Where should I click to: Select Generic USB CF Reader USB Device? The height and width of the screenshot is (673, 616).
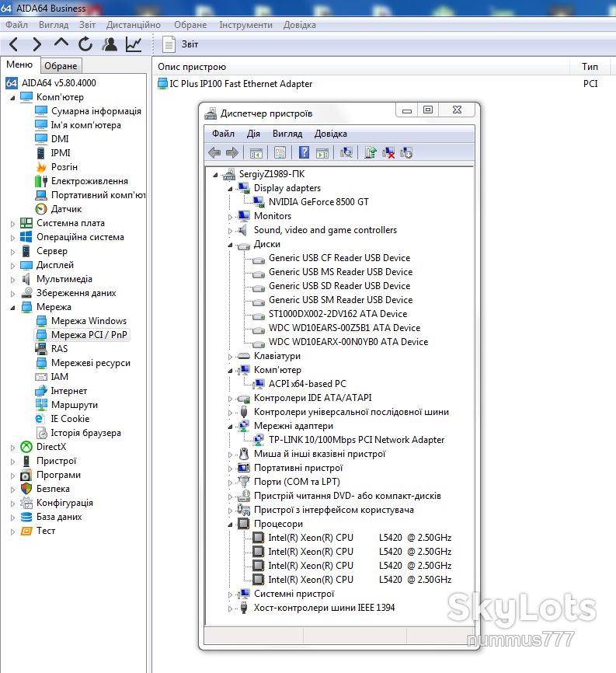tap(339, 258)
